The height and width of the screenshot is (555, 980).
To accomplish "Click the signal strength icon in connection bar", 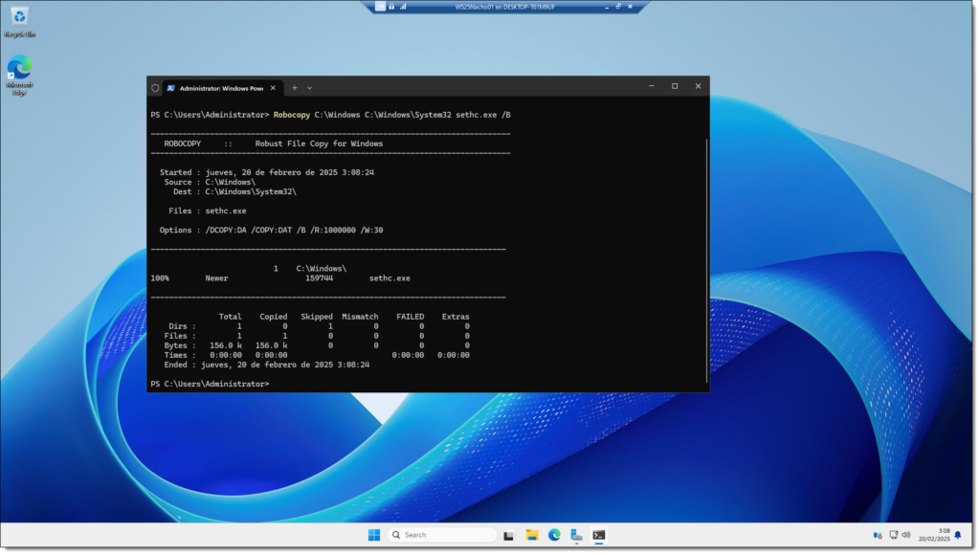I will 403,7.
